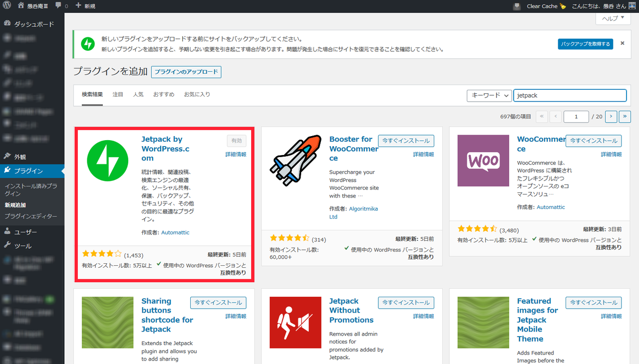Open the comments bubble icon in admin bar
This screenshot has width=639, height=364.
coord(59,6)
